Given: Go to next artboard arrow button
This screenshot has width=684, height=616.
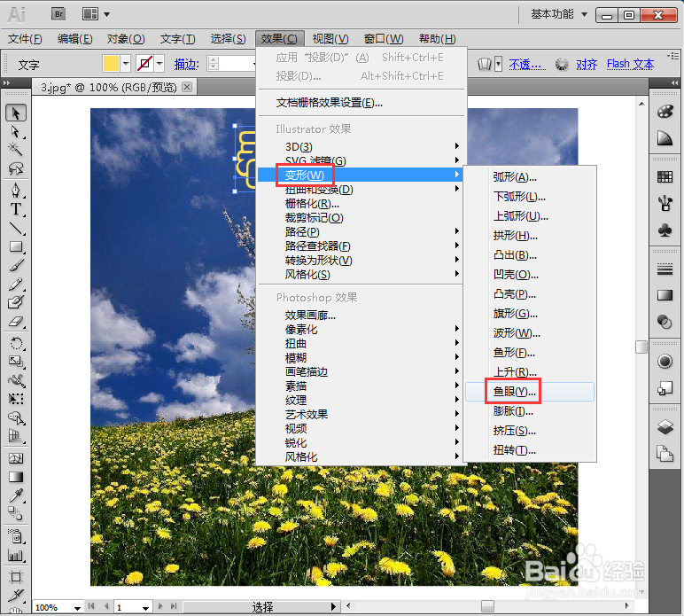Looking at the screenshot, I should 160,606.
